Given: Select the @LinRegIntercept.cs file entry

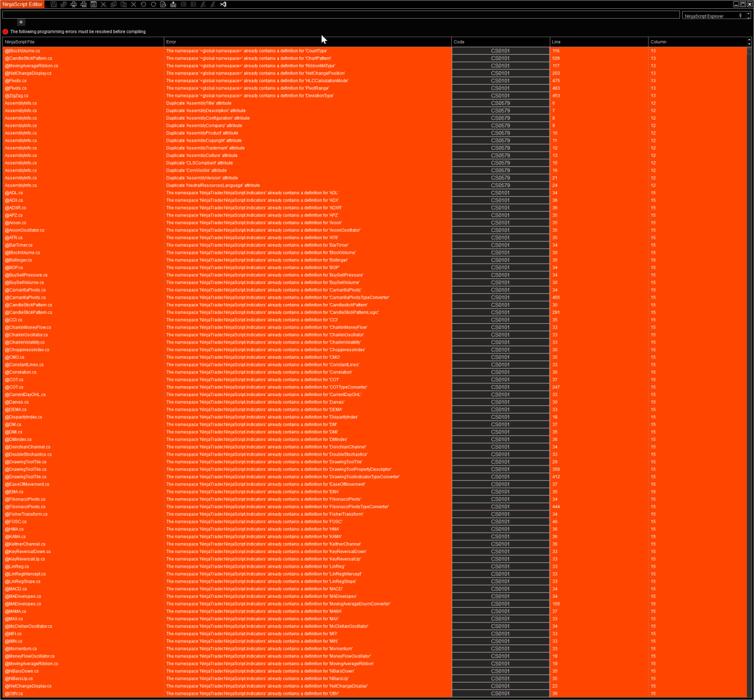Looking at the screenshot, I should (25, 574).
